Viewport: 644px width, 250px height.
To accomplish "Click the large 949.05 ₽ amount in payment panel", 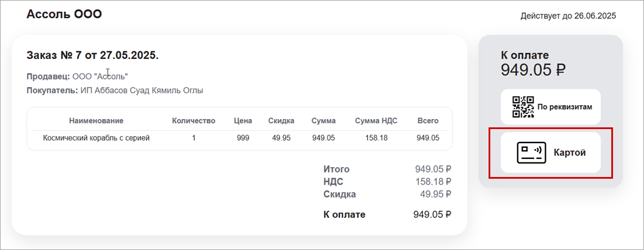I will 533,71.
